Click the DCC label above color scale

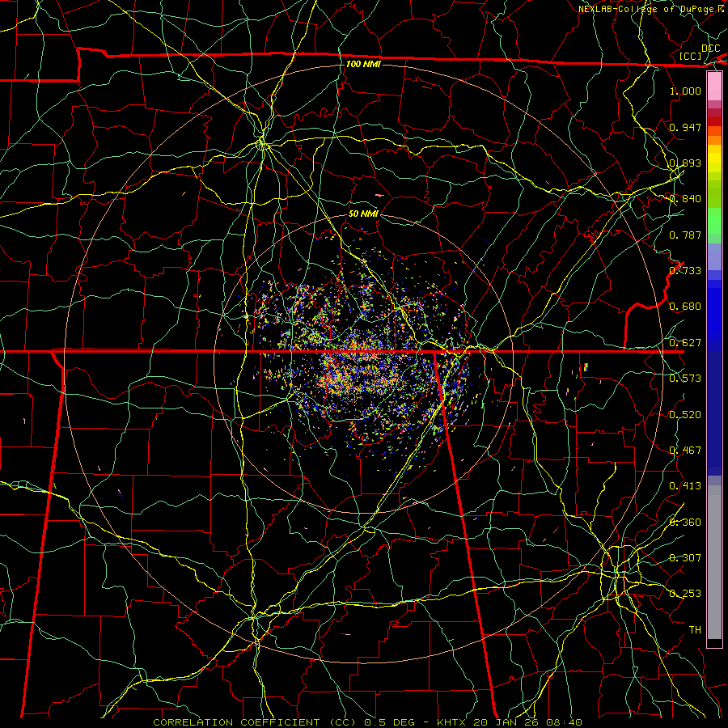710,49
